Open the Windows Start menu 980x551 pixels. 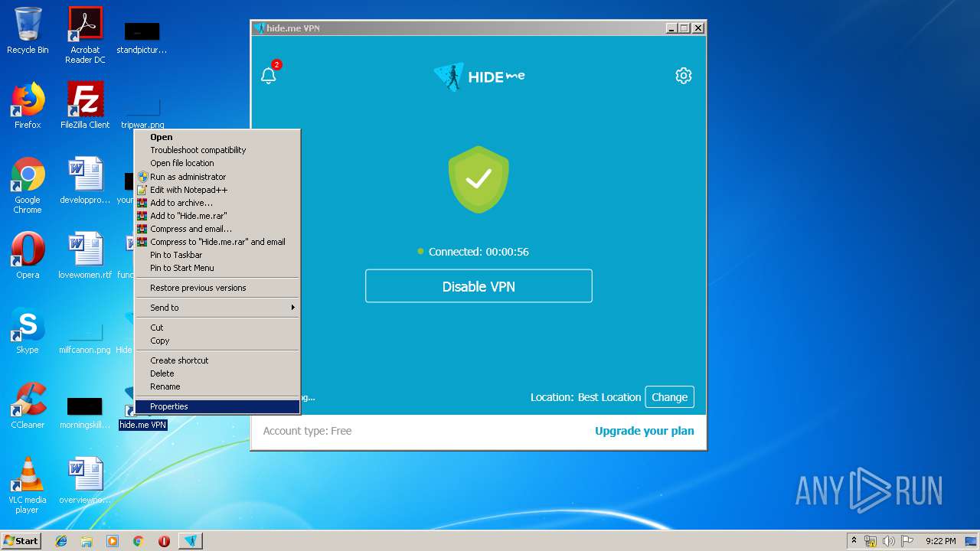coord(21,541)
